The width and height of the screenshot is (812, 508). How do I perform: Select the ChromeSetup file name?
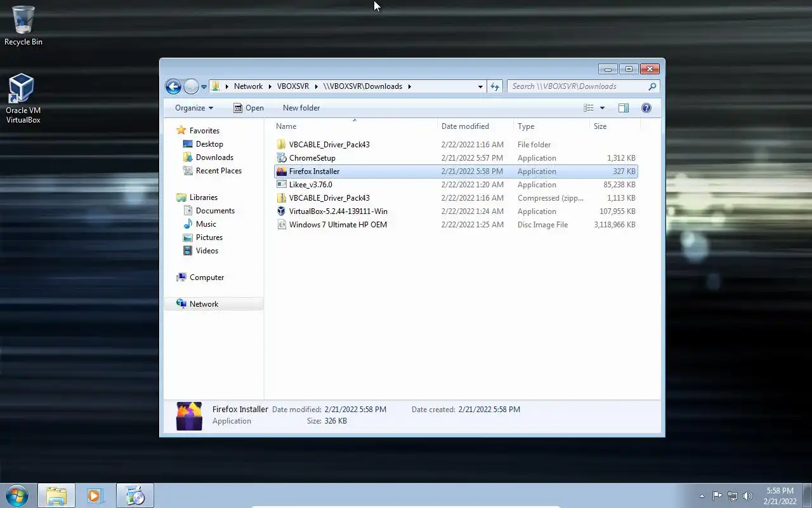coord(312,158)
